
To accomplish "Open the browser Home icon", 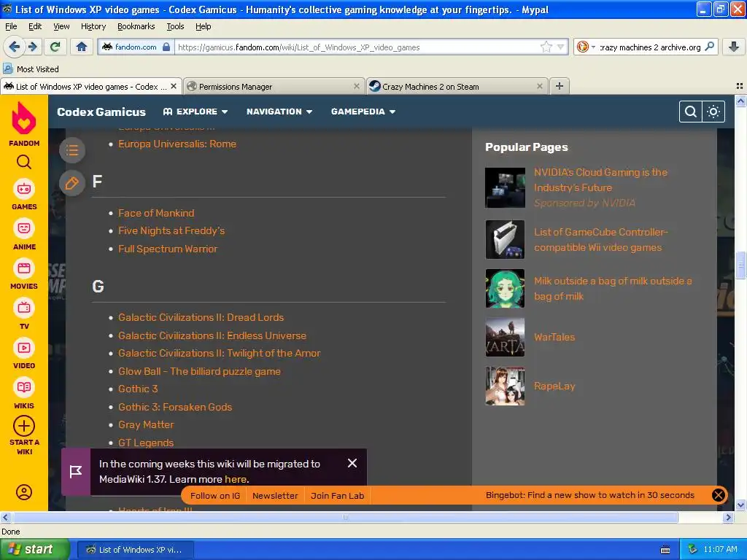I will click(82, 47).
